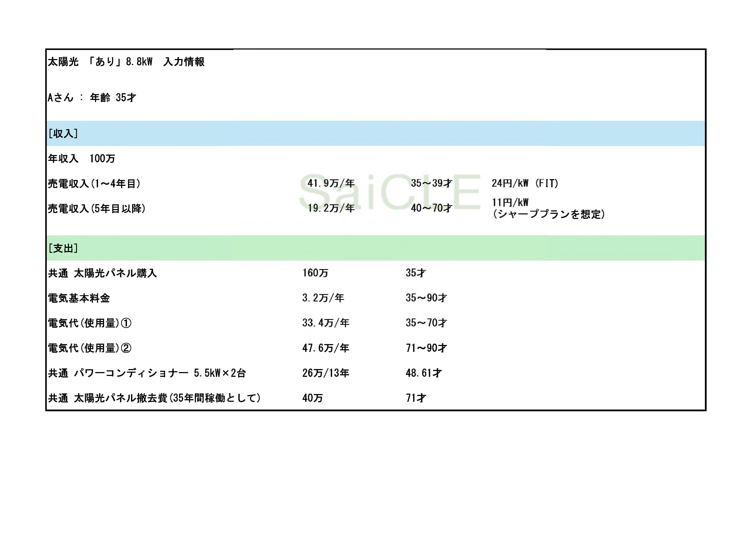
Task: Click the 年収入 100万 entry
Action: (81, 159)
